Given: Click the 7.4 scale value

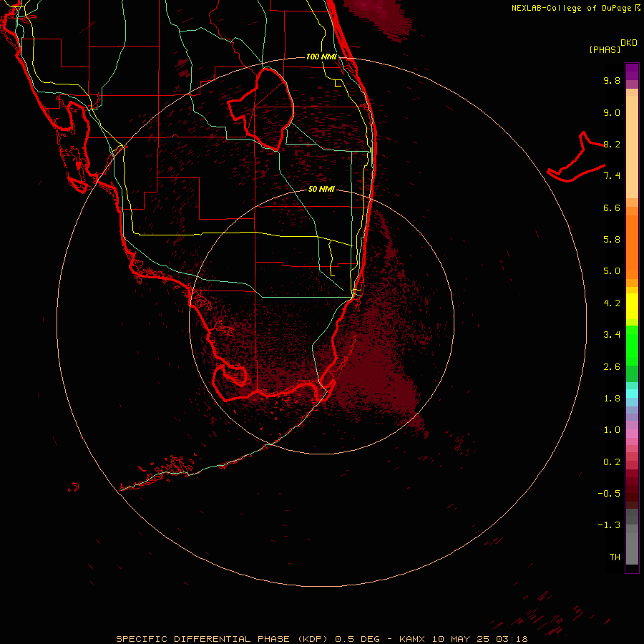Looking at the screenshot, I should click(612, 176).
